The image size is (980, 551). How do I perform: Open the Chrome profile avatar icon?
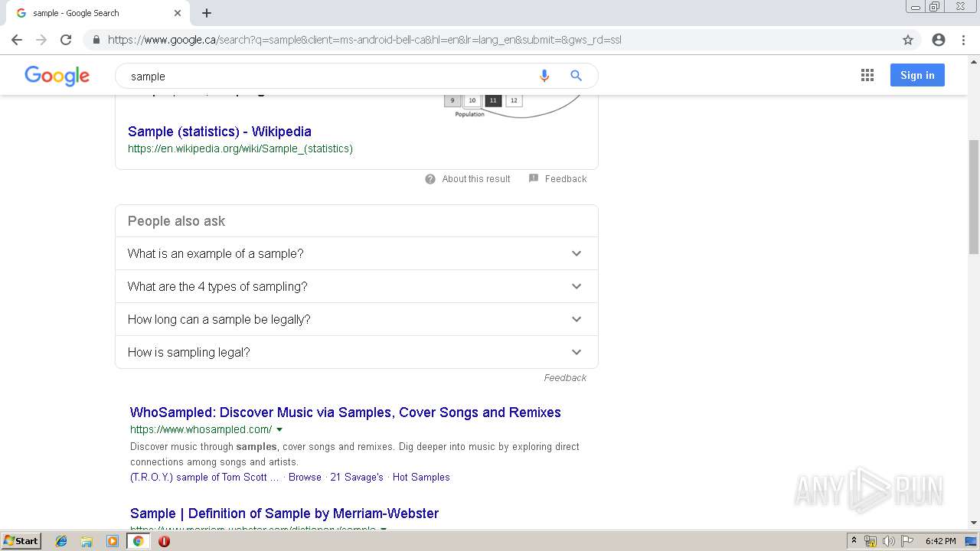click(x=939, y=40)
